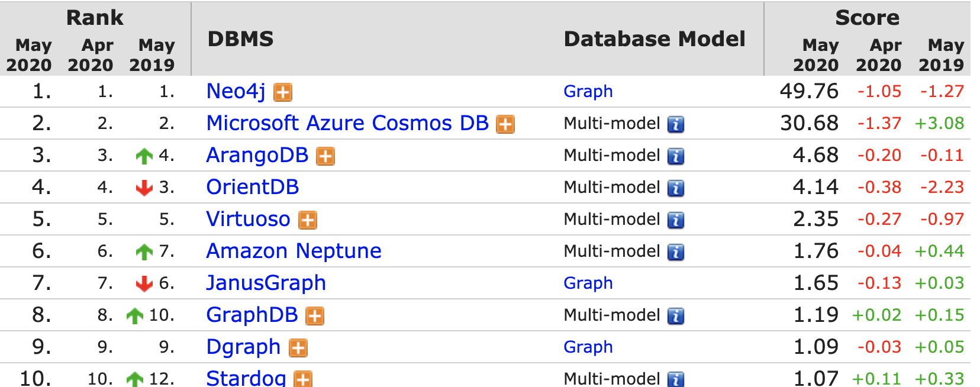Open the Amazon Neptune link

pyautogui.click(x=294, y=251)
